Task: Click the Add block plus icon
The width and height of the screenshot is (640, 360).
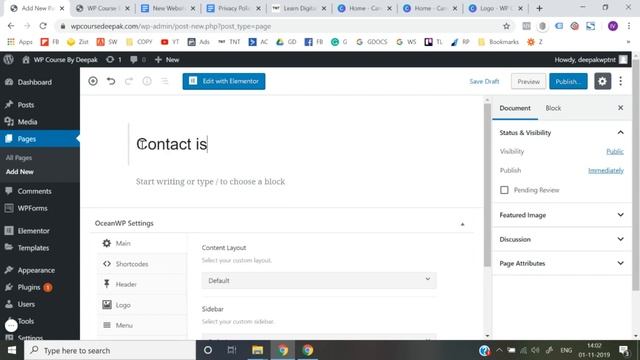Action: tap(93, 81)
